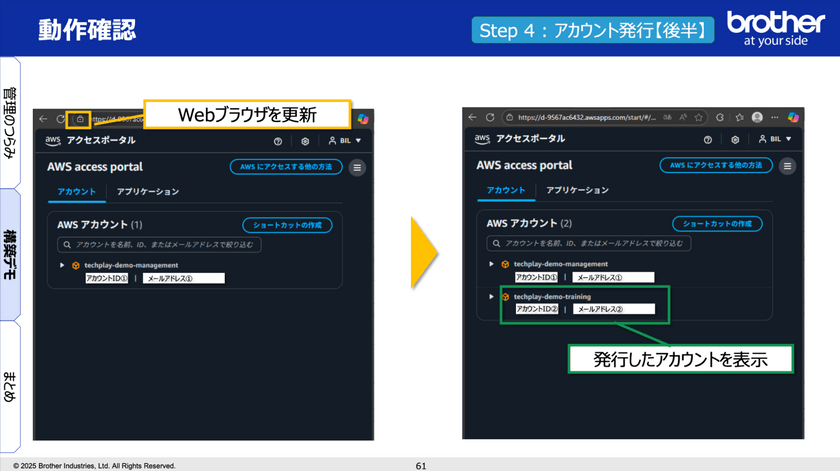
Task: Open the settings gear in the right access portal header
Action: (735, 140)
